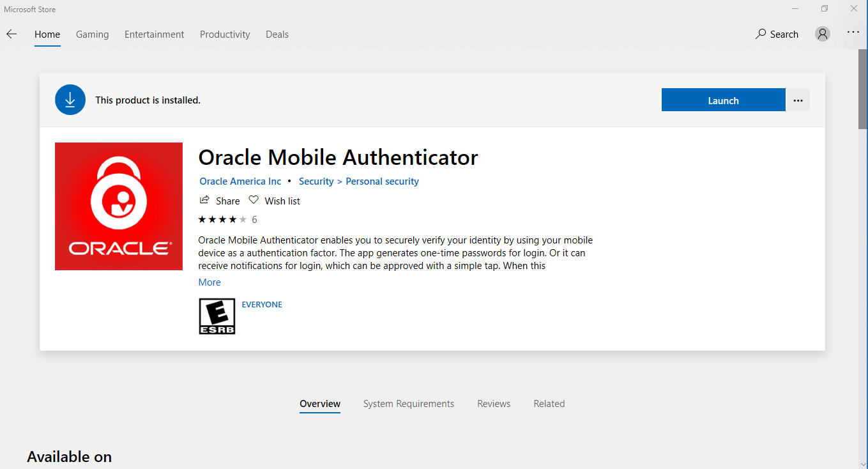
Task: Switch to System Requirements tab
Action: click(409, 404)
